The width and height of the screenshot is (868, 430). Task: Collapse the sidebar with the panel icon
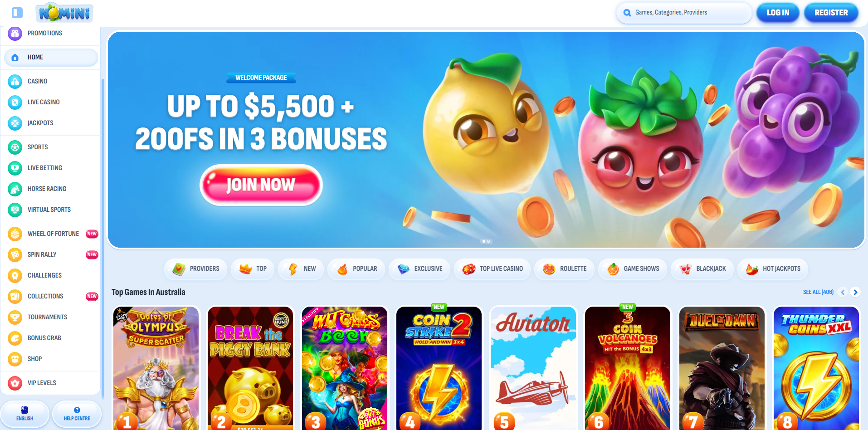pyautogui.click(x=17, y=13)
